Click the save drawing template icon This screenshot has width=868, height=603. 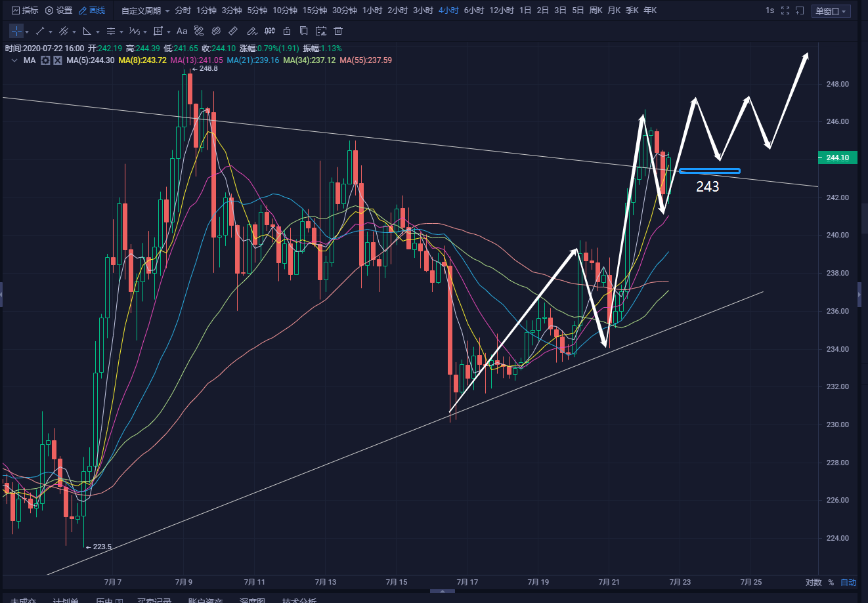pyautogui.click(x=320, y=31)
